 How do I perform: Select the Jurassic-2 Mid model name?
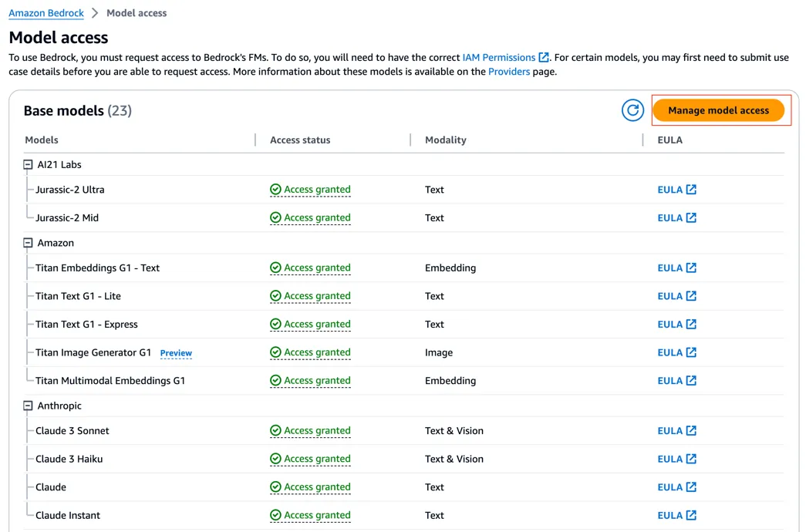[67, 218]
